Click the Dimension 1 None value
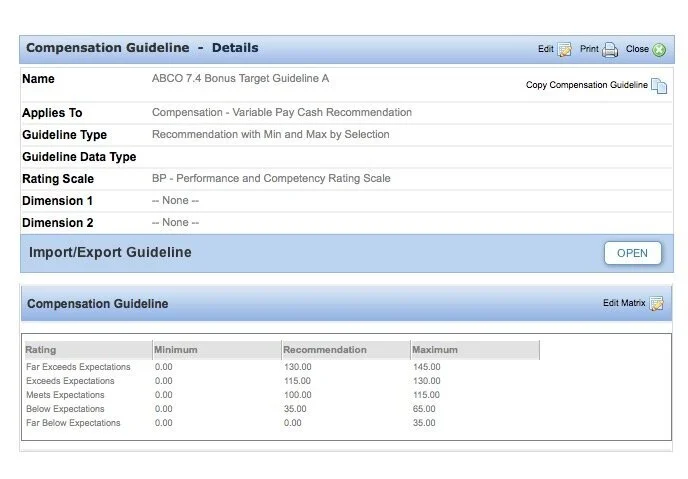The width and height of the screenshot is (688, 479). pos(176,200)
